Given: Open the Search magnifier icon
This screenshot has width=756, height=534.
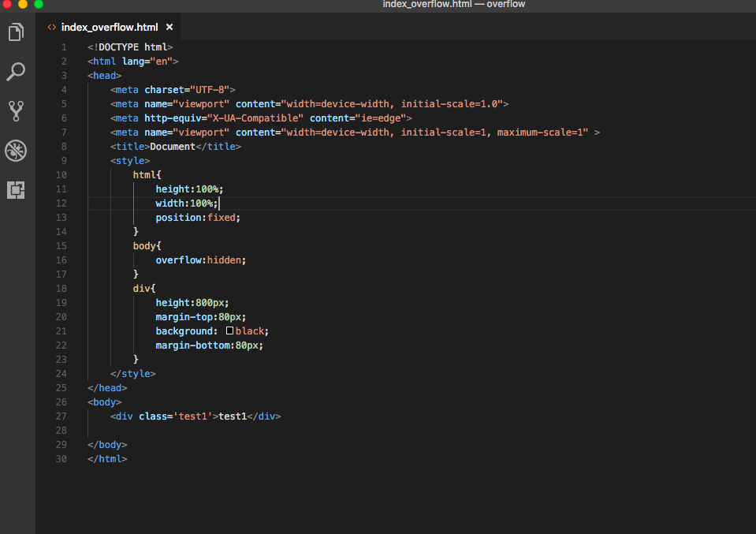Looking at the screenshot, I should [x=16, y=72].
